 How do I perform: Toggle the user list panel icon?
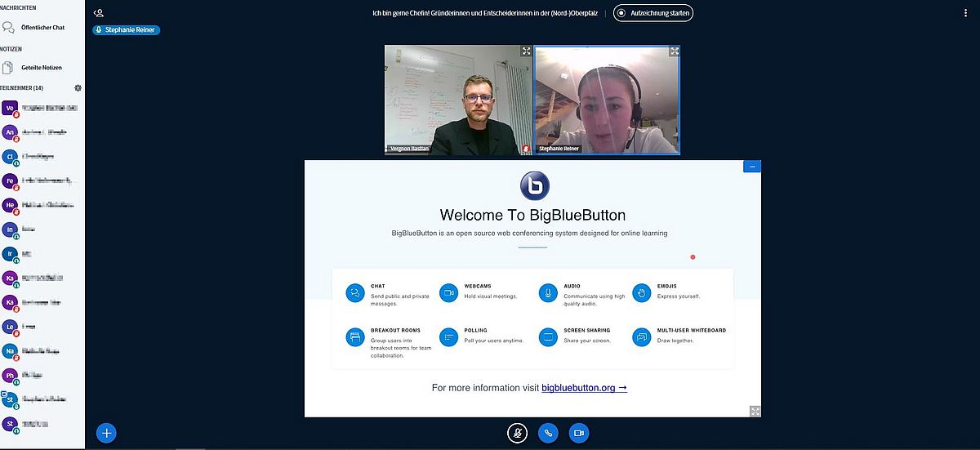pyautogui.click(x=99, y=13)
